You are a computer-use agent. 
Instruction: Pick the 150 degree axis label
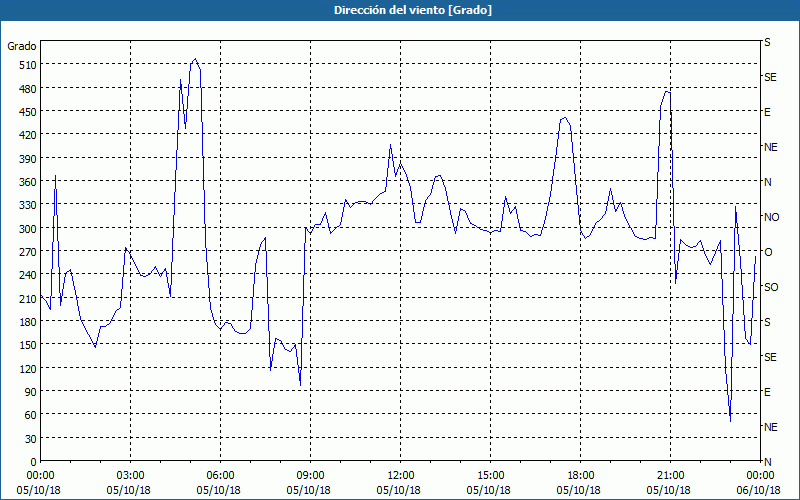29,345
